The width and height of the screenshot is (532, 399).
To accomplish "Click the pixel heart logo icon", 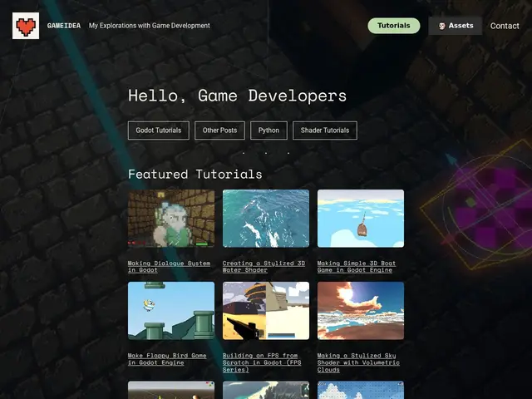I will click(x=26, y=26).
